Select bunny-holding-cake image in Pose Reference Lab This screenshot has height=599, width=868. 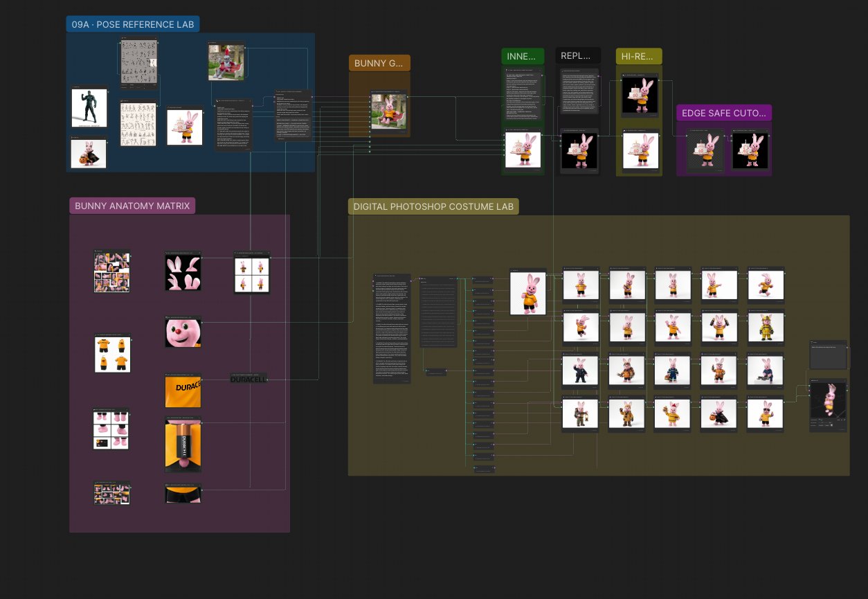coord(184,126)
